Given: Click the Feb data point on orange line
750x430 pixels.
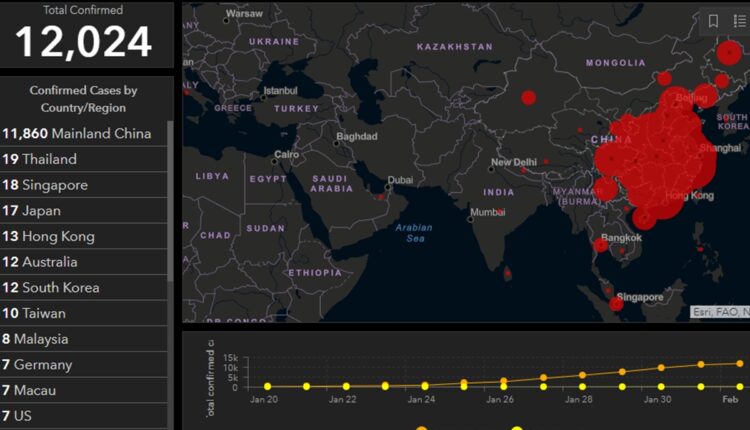Looking at the screenshot, I should [x=740, y=364].
